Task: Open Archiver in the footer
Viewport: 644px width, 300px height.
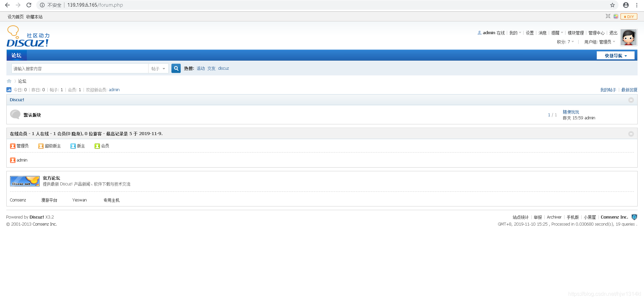Action: click(x=554, y=217)
